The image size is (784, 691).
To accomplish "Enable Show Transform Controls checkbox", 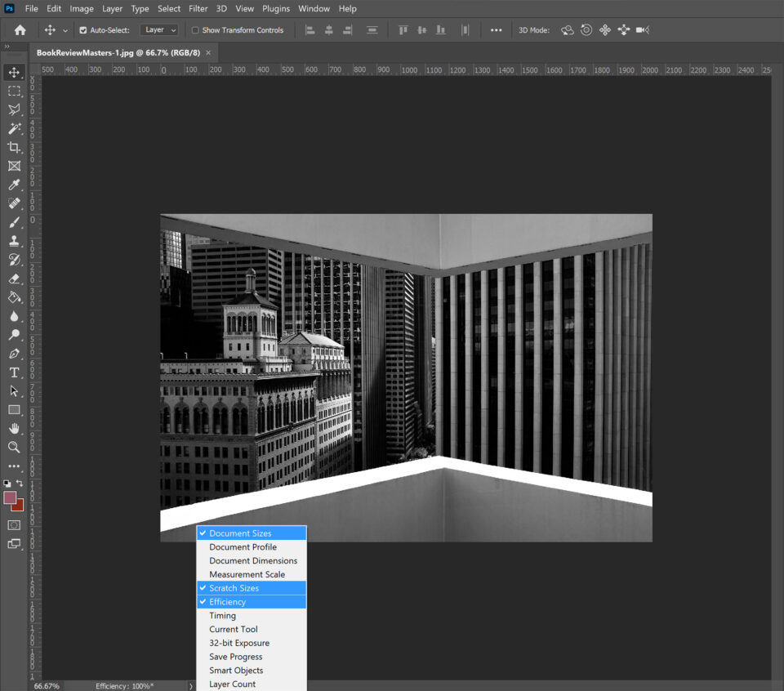I will pos(195,30).
